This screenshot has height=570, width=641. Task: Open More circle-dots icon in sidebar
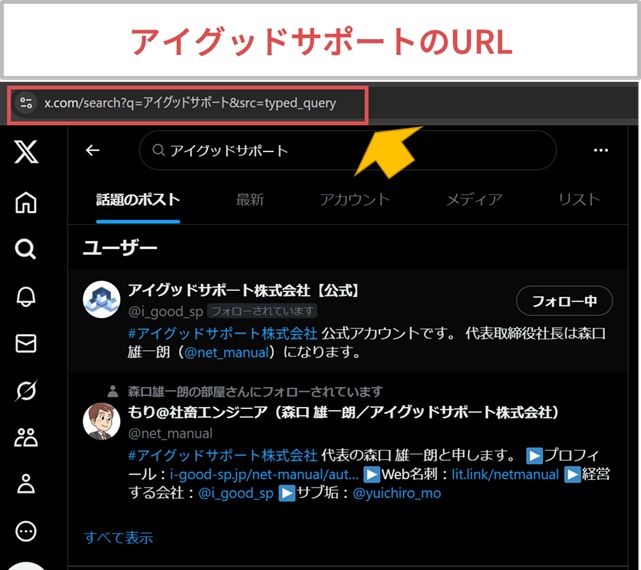(26, 531)
